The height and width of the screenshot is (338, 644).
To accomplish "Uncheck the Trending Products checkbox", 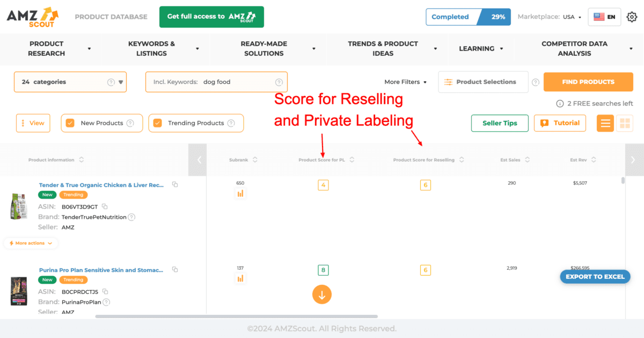I will [x=158, y=123].
